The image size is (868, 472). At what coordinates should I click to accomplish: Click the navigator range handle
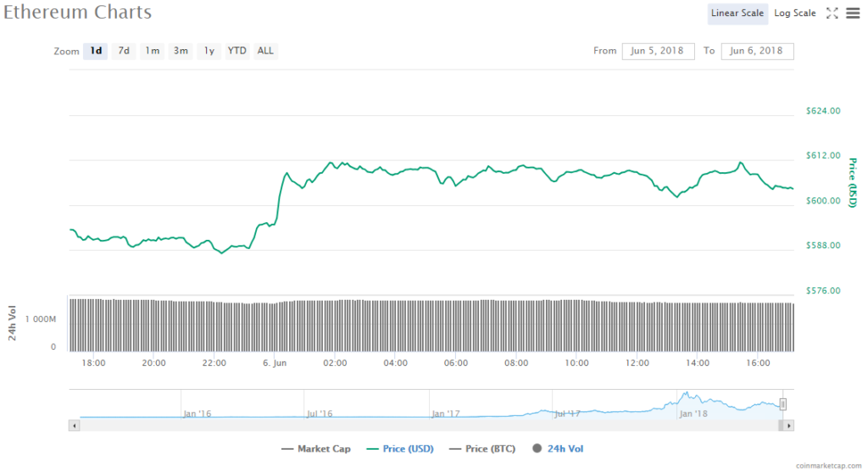tap(784, 404)
